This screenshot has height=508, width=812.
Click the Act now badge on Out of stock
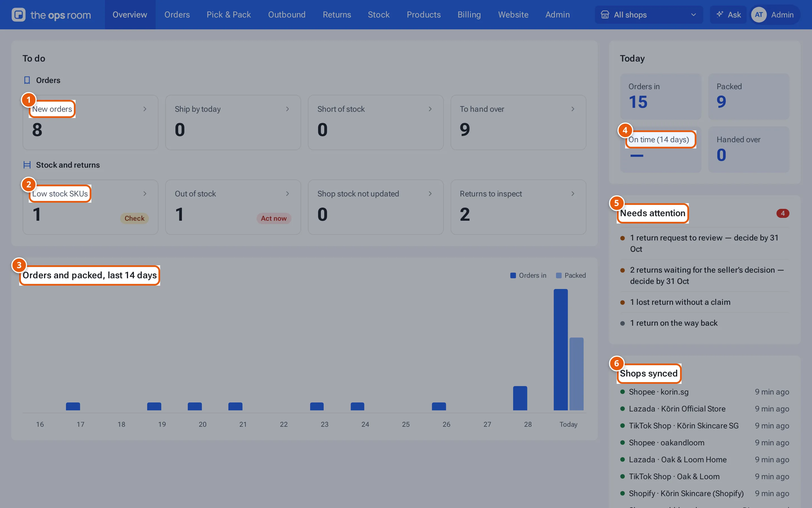tap(274, 218)
